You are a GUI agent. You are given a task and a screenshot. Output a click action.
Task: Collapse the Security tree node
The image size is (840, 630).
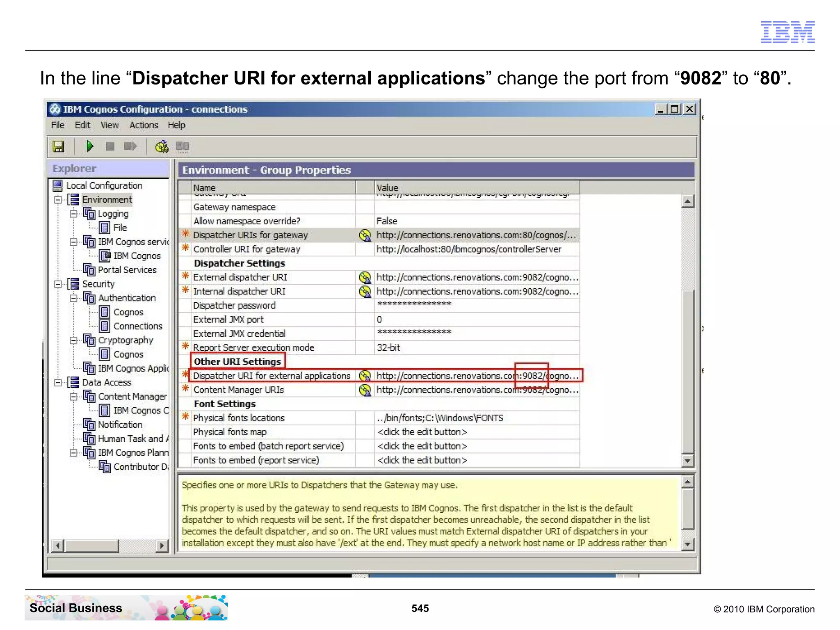[58, 284]
